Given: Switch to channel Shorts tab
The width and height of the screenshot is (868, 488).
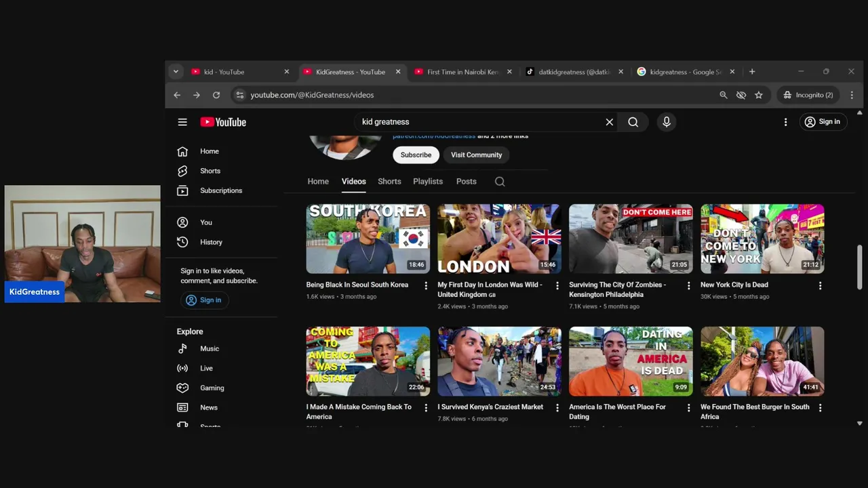Looking at the screenshot, I should [389, 182].
